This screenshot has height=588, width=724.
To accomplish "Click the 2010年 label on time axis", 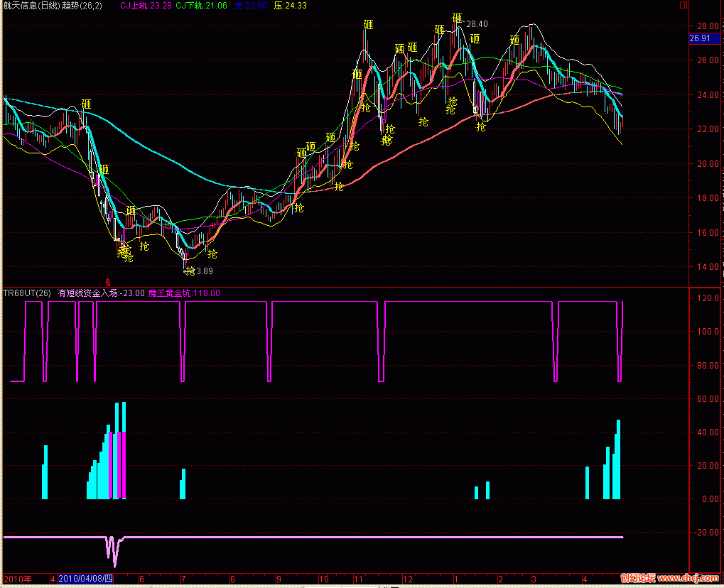I will coord(18,579).
